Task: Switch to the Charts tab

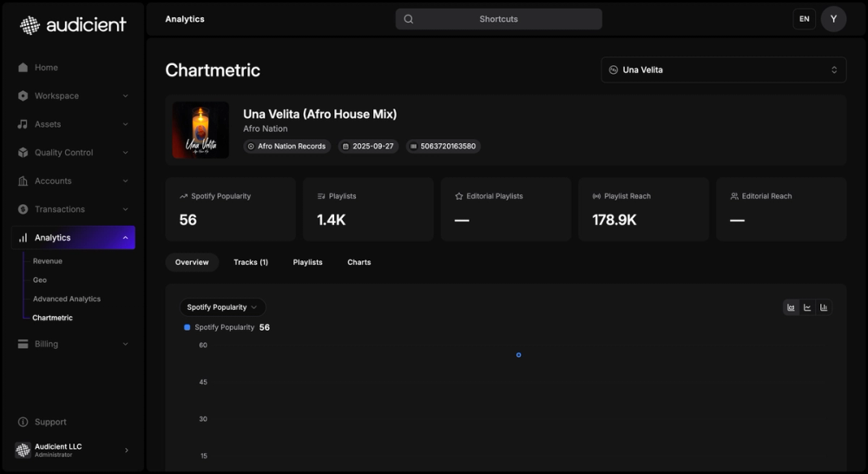Action: (x=359, y=262)
